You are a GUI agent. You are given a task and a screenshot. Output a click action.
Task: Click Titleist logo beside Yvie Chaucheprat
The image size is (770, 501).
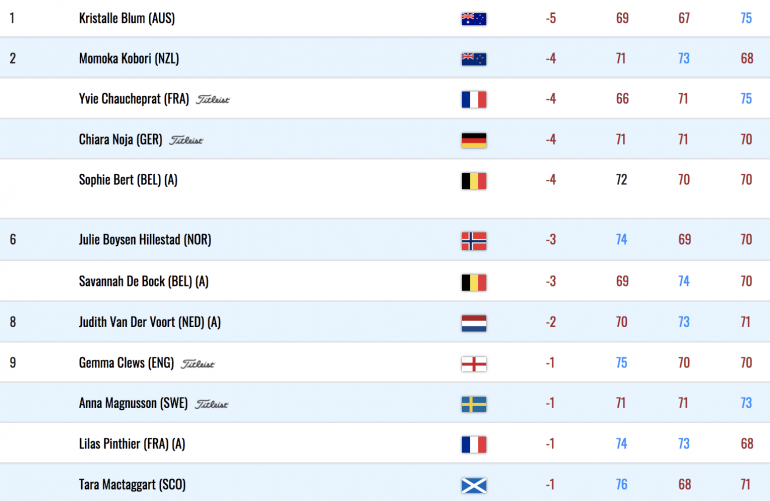click(x=213, y=100)
